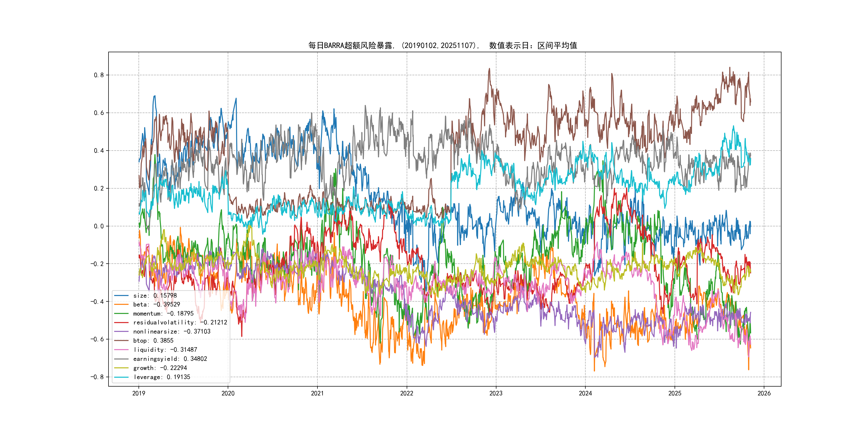The width and height of the screenshot is (868, 434).
Task: Click the pink liquidity legend swatch
Action: pos(121,350)
